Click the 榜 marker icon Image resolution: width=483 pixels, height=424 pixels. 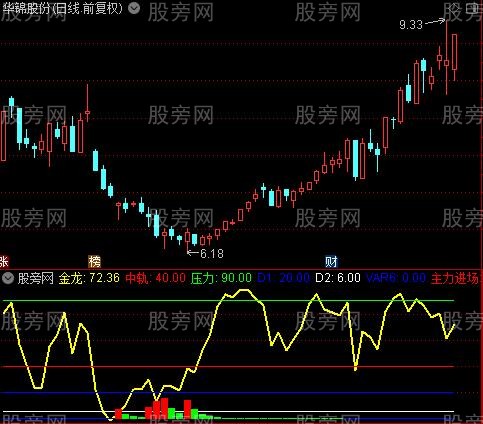[95, 262]
